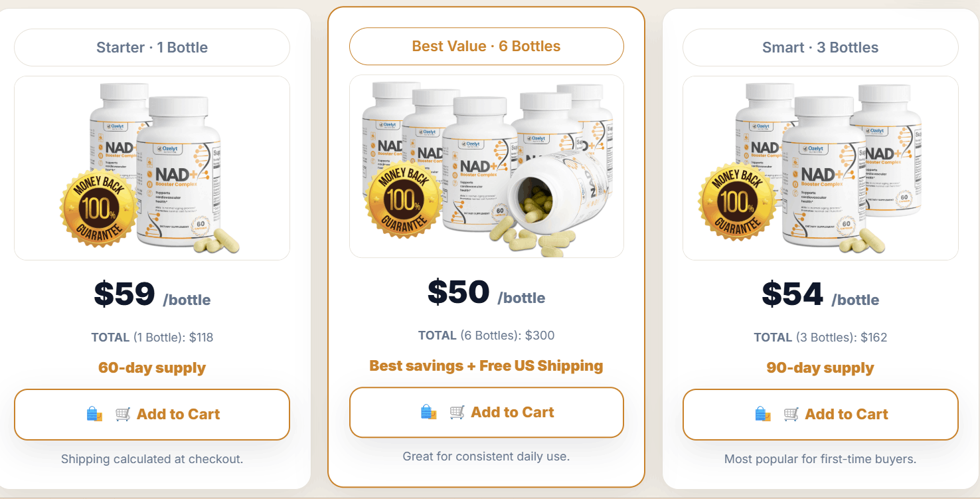Click the cart icon on Starter Add to Cart
Viewport: 980px width, 499px height.
tap(123, 413)
